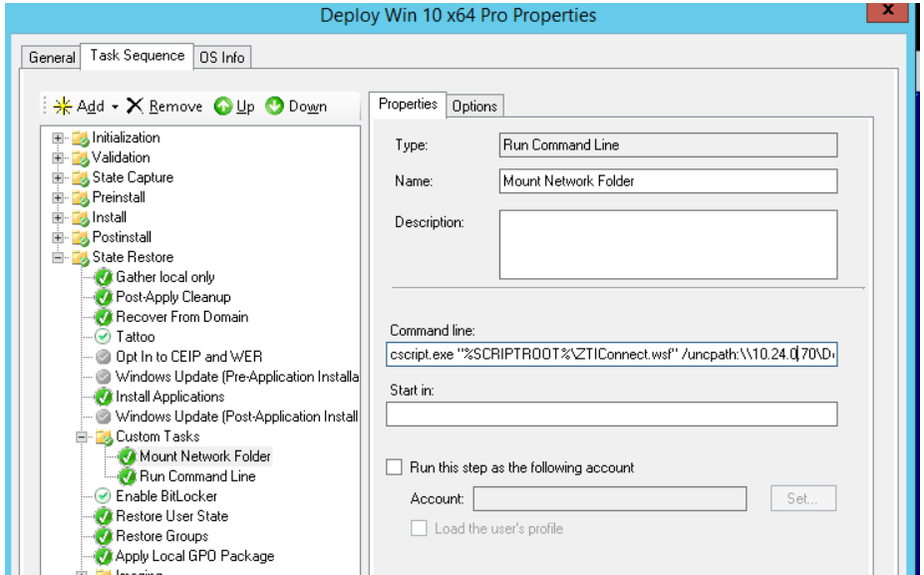Expand the Validation group
Image resolution: width=924 pixels, height=575 pixels.
(58, 157)
